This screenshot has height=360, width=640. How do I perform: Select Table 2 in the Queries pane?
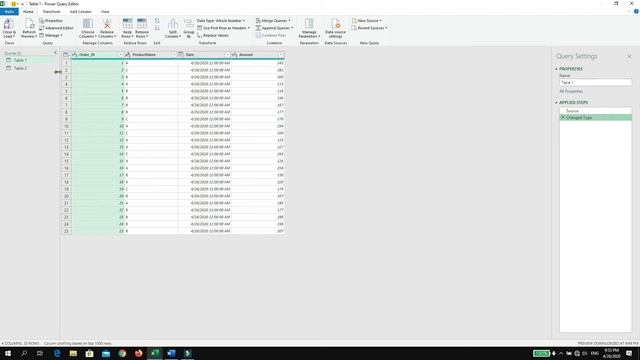29,68
